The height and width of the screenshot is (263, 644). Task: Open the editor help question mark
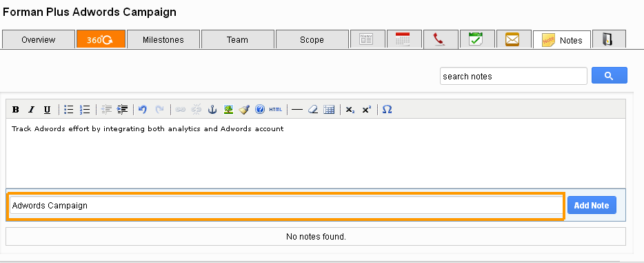[260, 109]
